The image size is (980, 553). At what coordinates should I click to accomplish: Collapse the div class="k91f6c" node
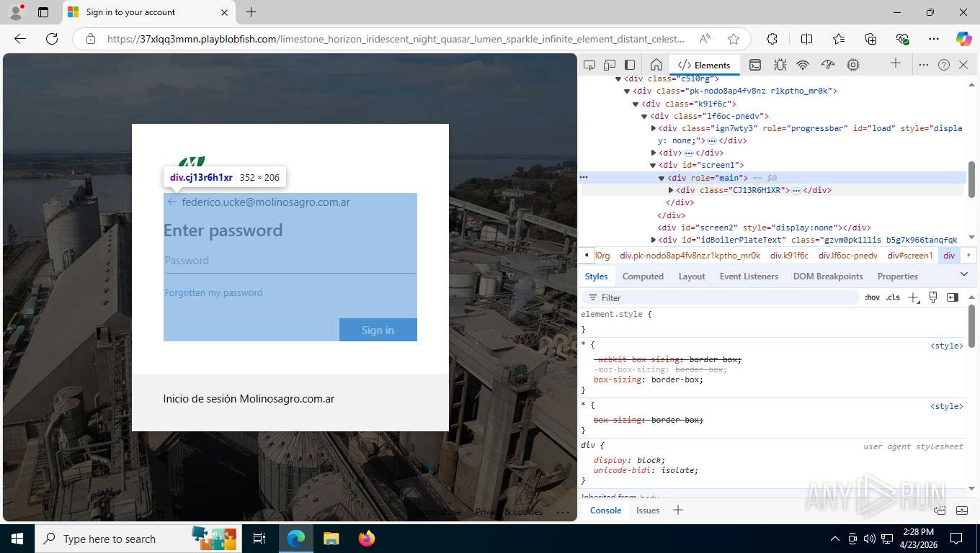(x=636, y=104)
